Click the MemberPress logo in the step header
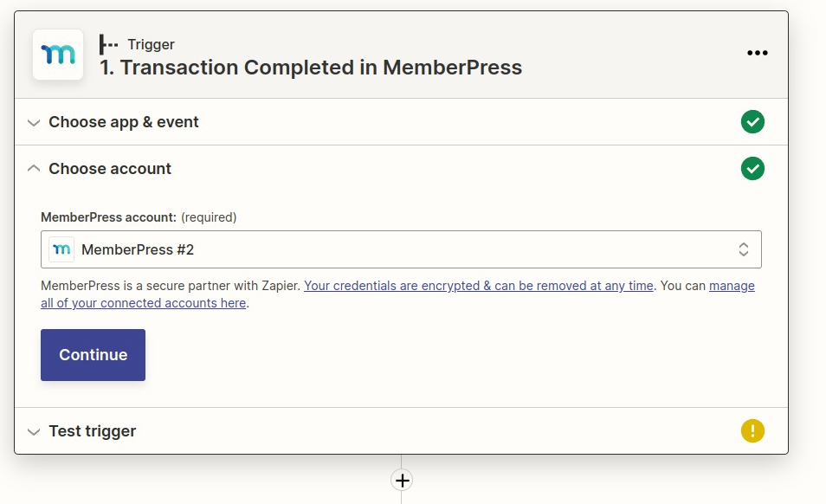Viewport: 826px width, 504px height. tap(58, 55)
